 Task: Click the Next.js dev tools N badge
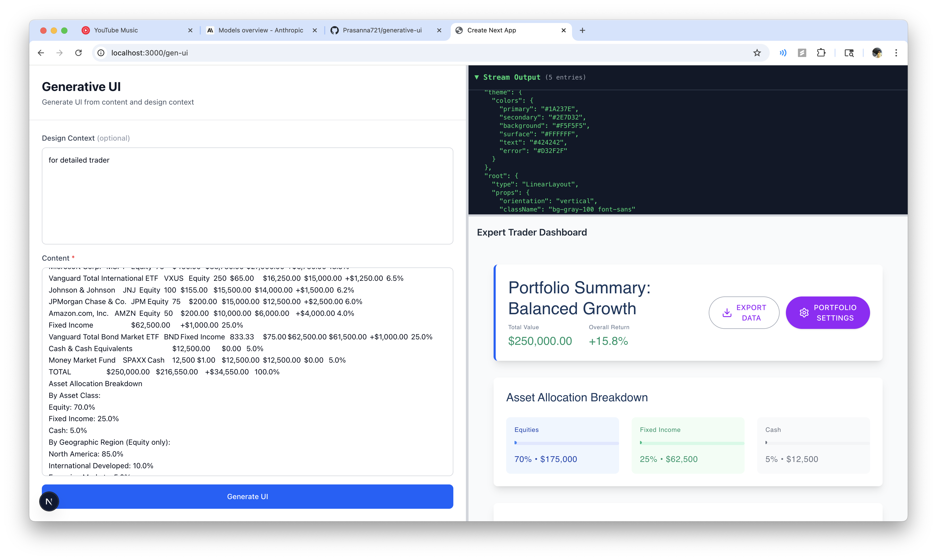[49, 501]
